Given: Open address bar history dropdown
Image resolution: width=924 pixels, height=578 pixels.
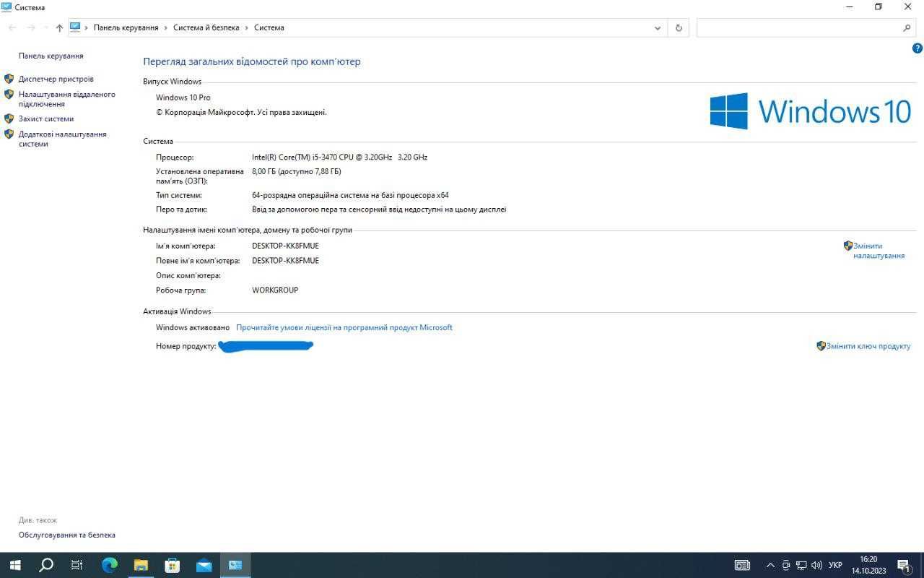Looking at the screenshot, I should (658, 28).
